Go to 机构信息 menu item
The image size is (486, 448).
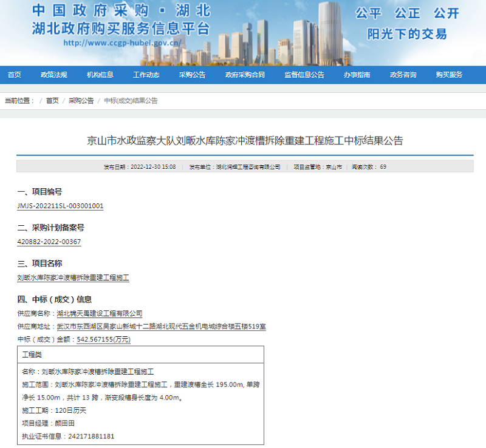100,75
